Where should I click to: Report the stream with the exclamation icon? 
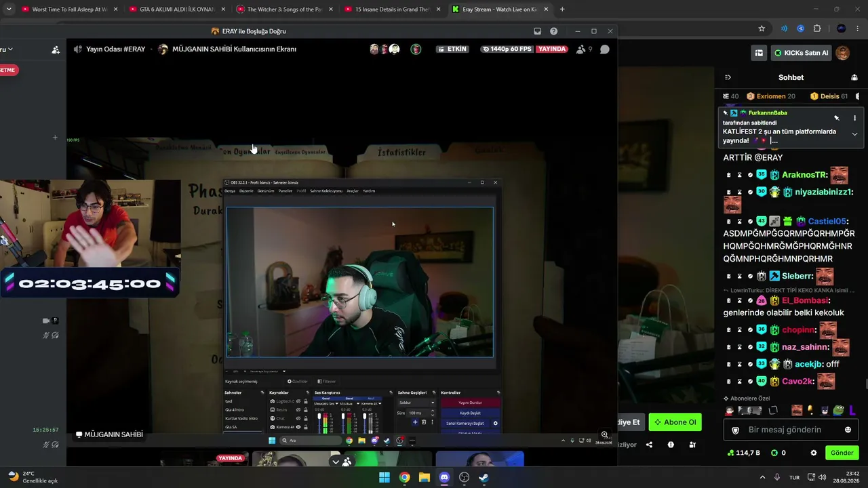[x=671, y=445]
